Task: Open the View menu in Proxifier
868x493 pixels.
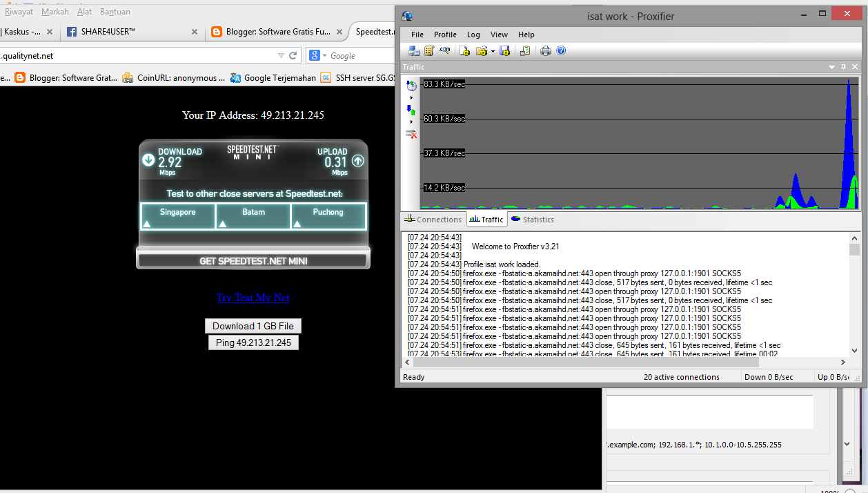Action: coord(499,35)
